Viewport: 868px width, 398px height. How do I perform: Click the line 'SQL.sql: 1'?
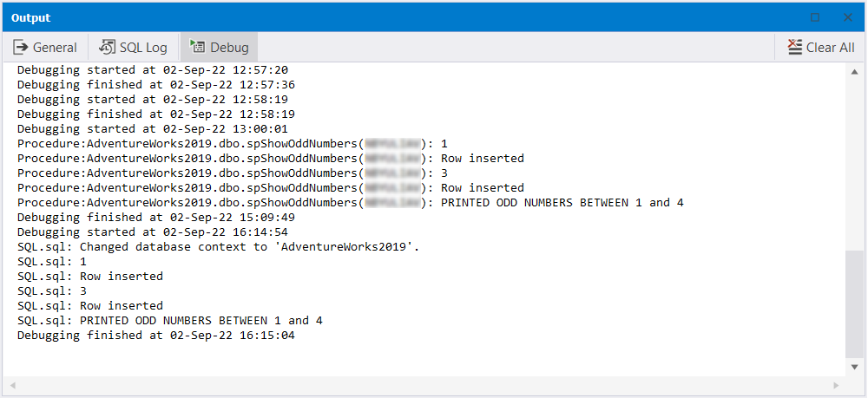pyautogui.click(x=52, y=262)
